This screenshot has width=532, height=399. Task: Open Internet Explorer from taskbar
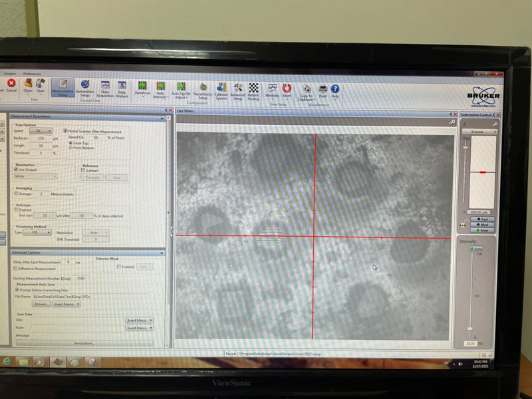point(7,362)
